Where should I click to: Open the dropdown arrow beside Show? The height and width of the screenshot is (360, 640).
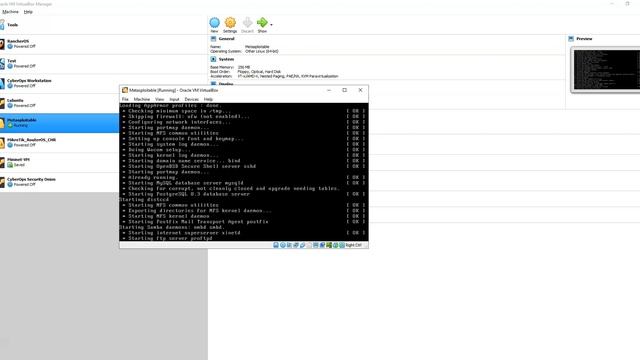[271, 25]
